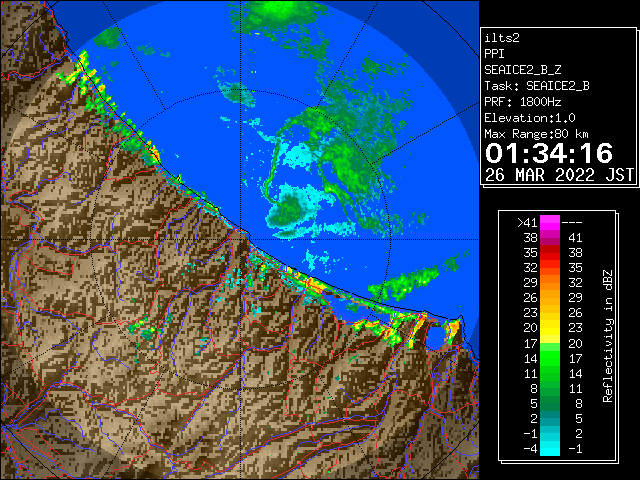Click the 'Max Range:80 km' line
Screen dimensions: 640x480
(x=537, y=134)
